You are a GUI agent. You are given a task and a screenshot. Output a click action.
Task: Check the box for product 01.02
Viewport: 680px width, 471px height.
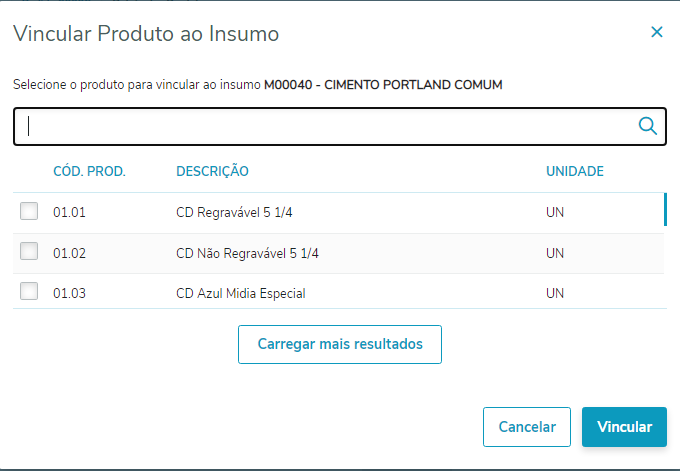29,252
